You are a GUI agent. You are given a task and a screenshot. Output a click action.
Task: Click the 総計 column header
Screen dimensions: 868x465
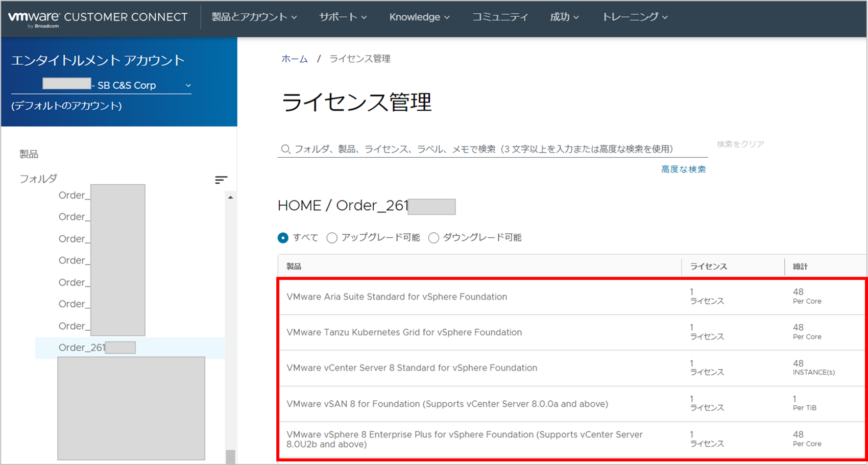(x=800, y=266)
